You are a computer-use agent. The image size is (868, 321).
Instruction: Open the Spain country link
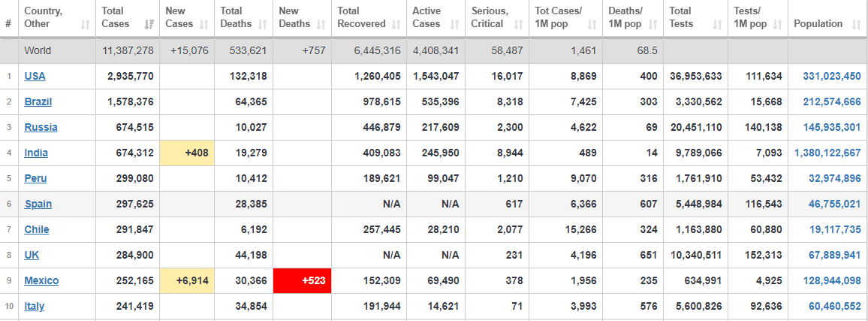pyautogui.click(x=38, y=204)
